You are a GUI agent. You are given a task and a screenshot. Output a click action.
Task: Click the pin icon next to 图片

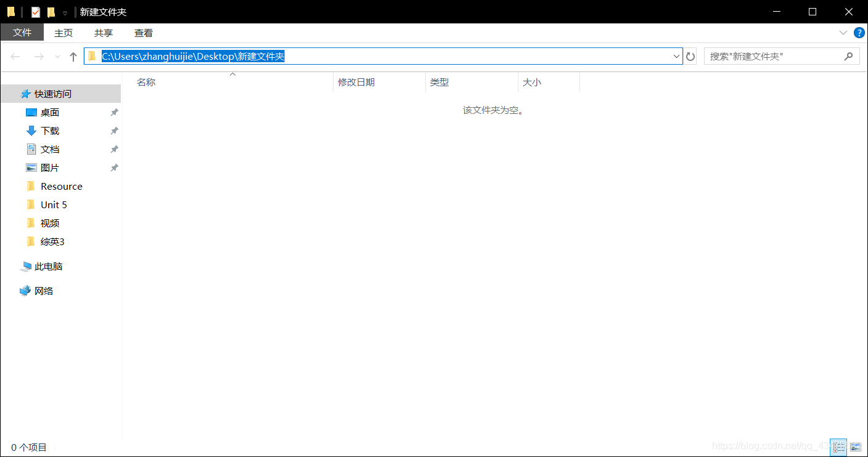point(114,168)
